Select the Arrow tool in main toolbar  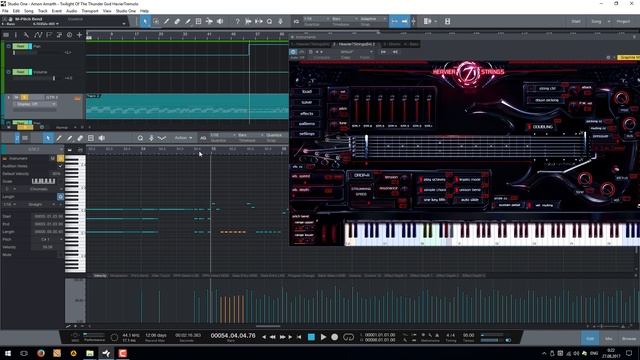(145, 21)
